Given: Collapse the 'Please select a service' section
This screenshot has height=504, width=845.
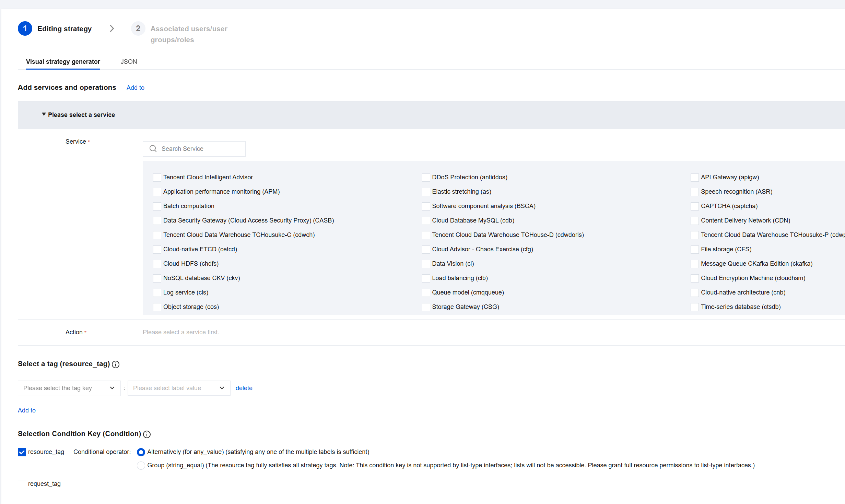Looking at the screenshot, I should (x=44, y=115).
